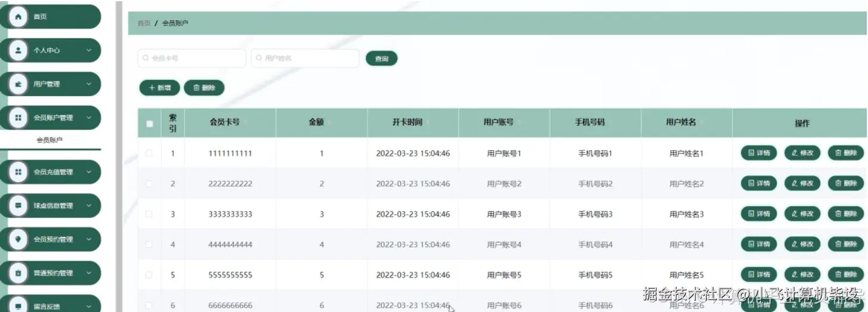The width and height of the screenshot is (868, 312).
Task: Sort by the 用户姓名 column header
Action: (686, 122)
